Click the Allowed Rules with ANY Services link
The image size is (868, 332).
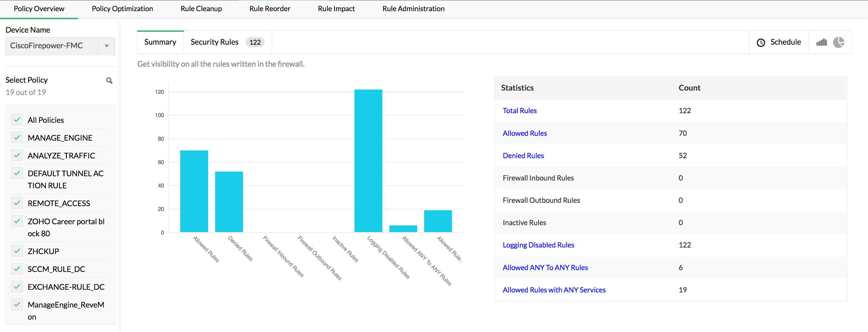point(554,289)
